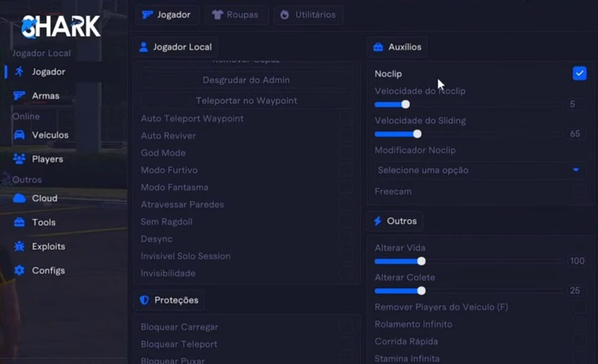Open the Modificador Noclip dropdown

[480, 170]
